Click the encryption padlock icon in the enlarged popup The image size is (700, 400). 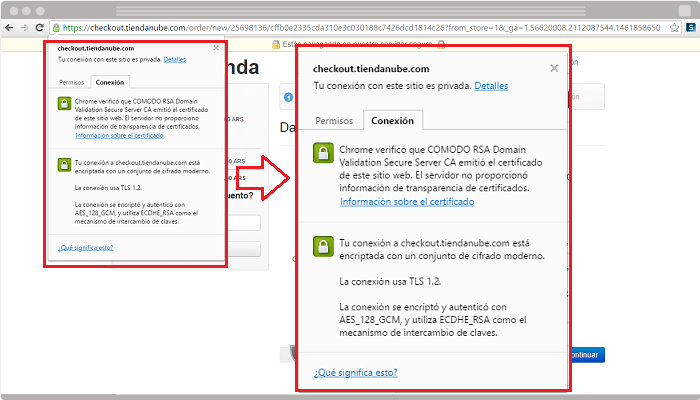pos(323,246)
